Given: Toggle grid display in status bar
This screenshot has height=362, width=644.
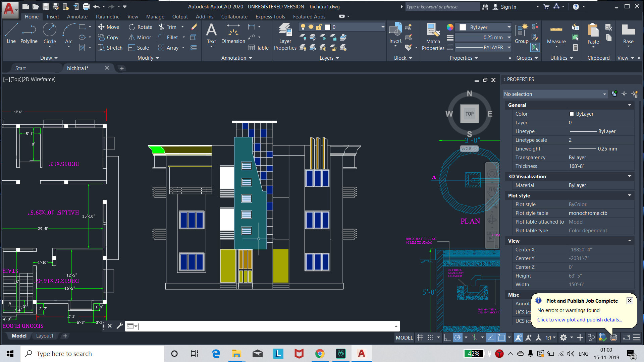Looking at the screenshot, I should click(420, 338).
